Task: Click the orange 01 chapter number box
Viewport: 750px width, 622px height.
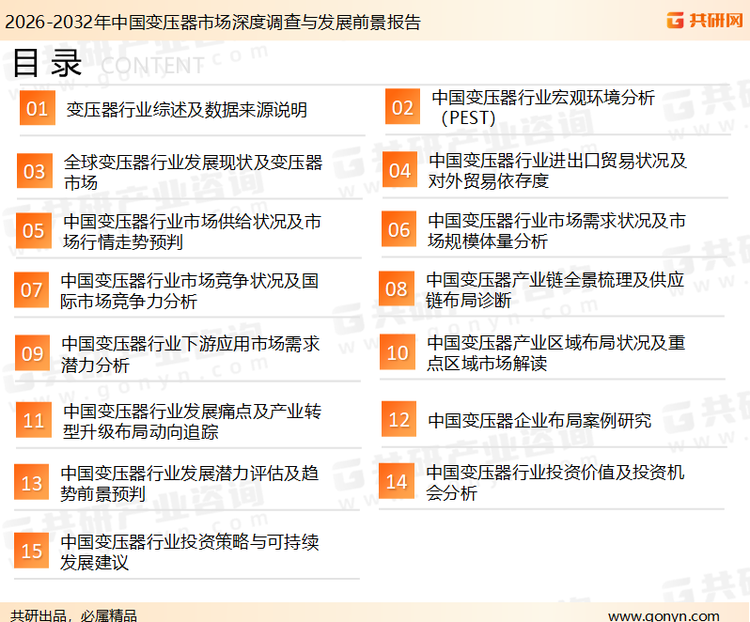Action: (37, 108)
